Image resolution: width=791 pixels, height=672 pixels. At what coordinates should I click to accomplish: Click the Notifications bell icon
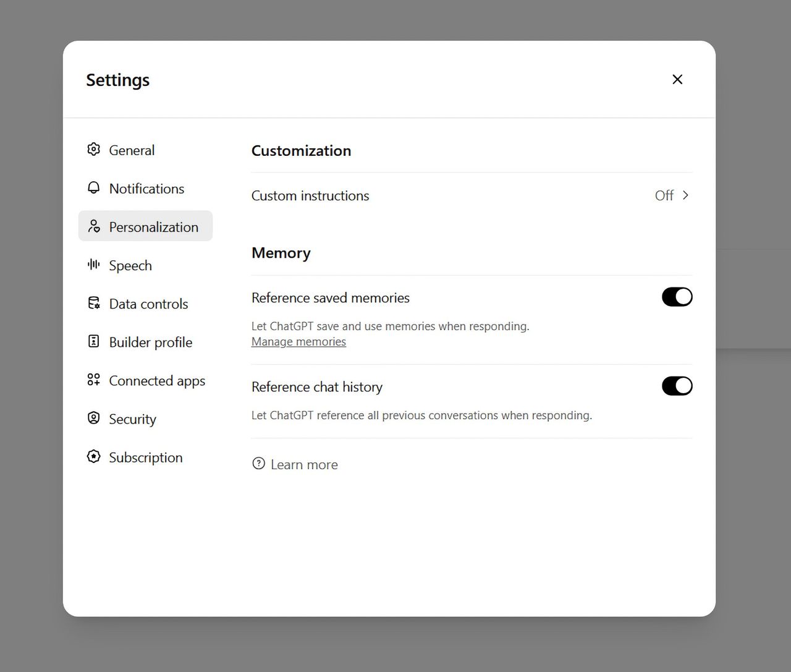[x=93, y=188]
